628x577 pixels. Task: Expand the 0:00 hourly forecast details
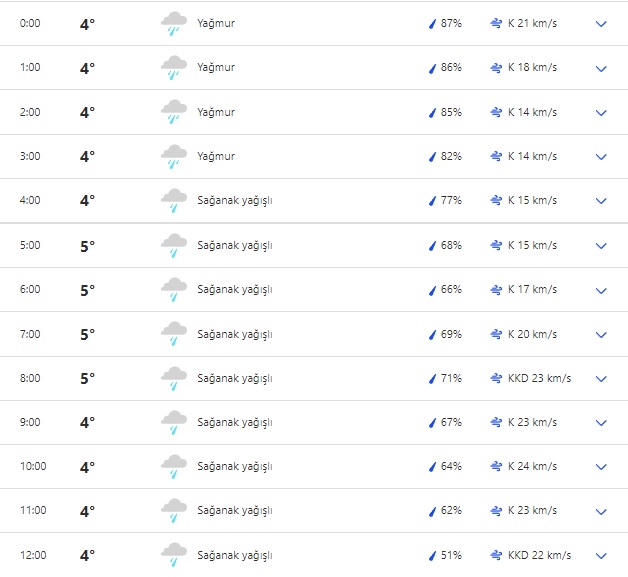click(x=601, y=24)
